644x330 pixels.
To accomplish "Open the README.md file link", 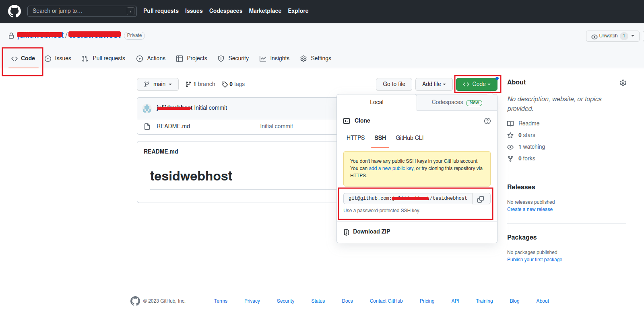I will coord(173,127).
